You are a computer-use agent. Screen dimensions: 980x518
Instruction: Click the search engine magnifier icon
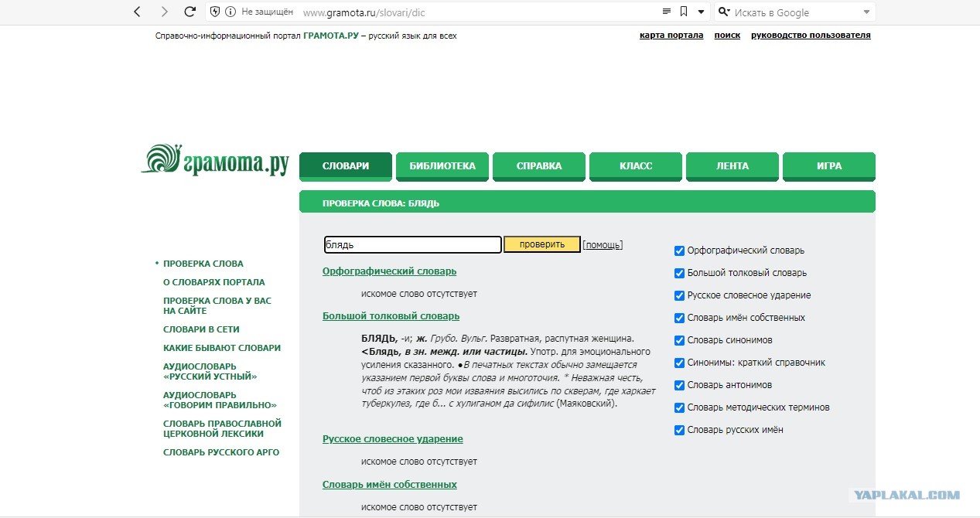point(724,12)
